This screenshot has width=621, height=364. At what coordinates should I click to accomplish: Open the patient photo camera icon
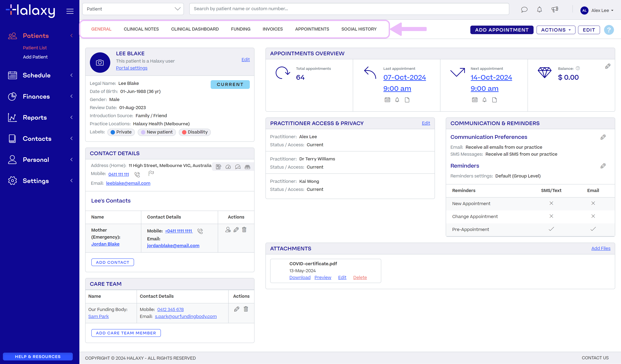(100, 62)
